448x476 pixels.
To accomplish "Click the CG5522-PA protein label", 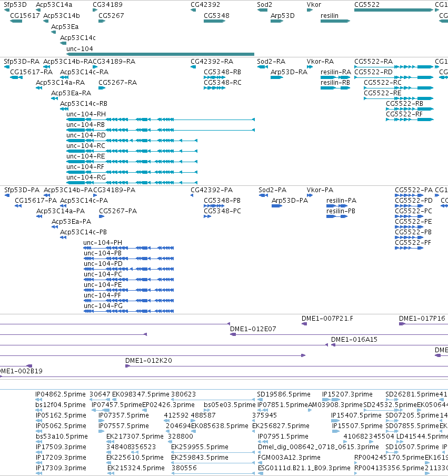I will coord(414,190).
